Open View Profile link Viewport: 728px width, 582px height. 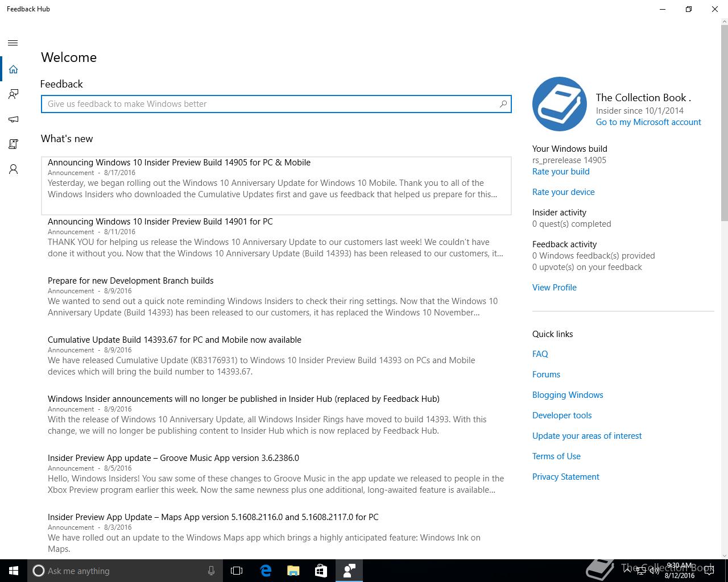[x=555, y=288]
